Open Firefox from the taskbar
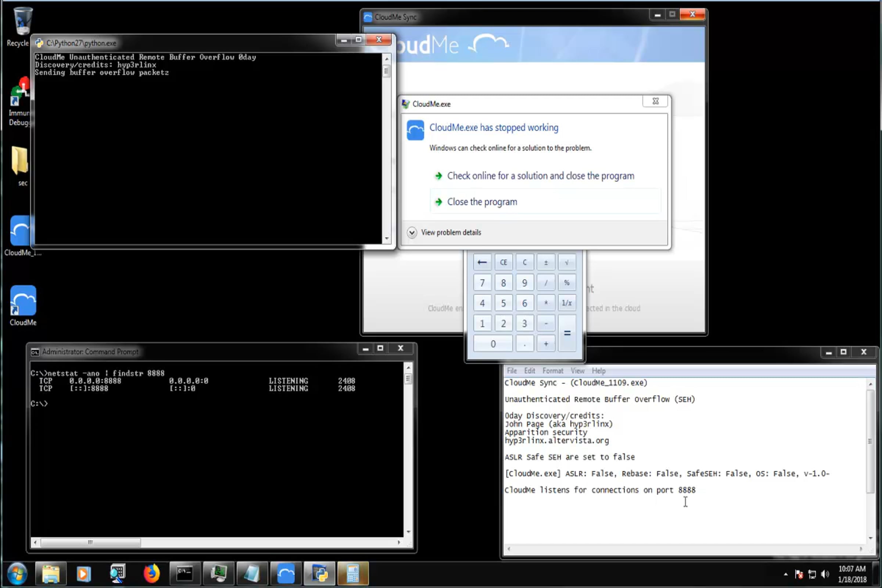The height and width of the screenshot is (588, 882). point(151,574)
